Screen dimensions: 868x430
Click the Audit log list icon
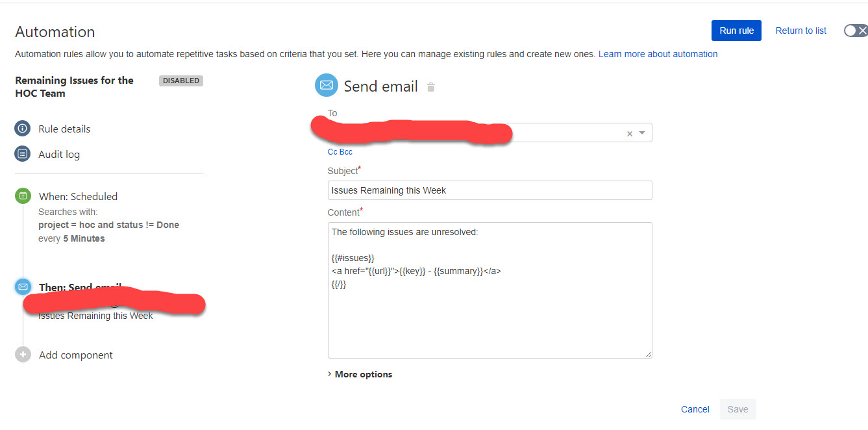coord(23,154)
